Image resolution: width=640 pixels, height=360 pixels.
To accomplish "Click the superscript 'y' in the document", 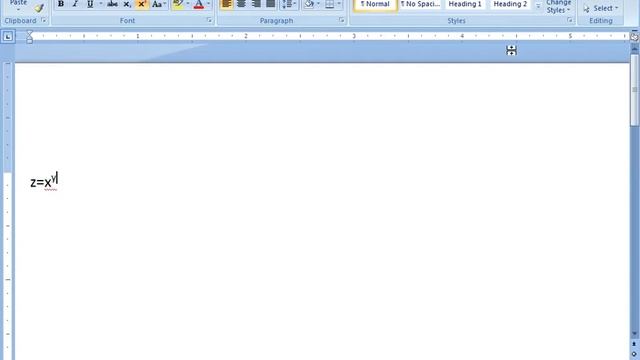I will pyautogui.click(x=54, y=178).
